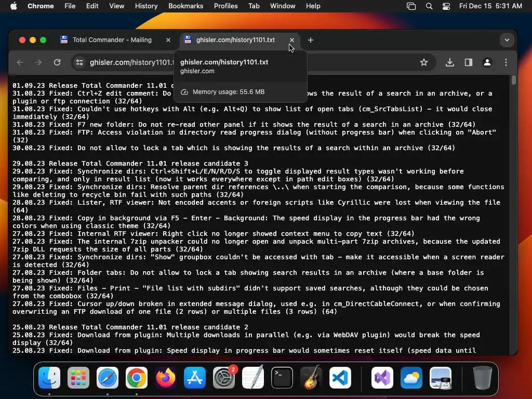Open Trash from the Dock
The width and height of the screenshot is (532, 399).
point(482,378)
